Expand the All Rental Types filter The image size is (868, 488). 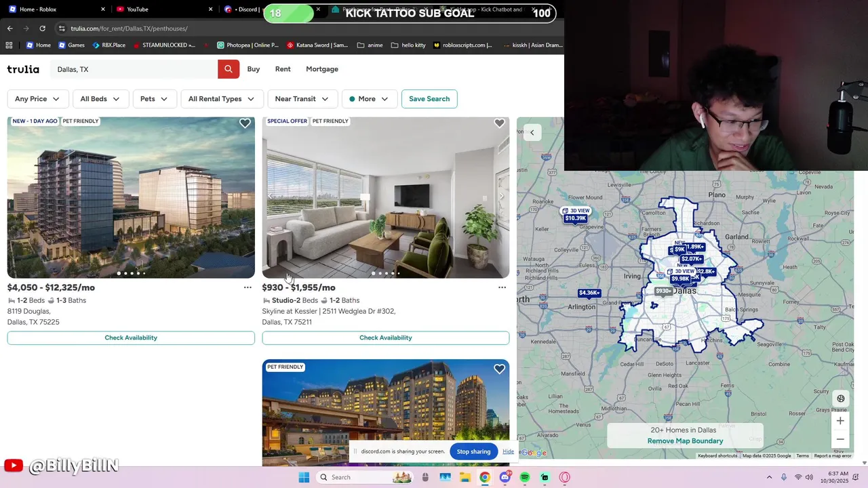click(x=222, y=99)
